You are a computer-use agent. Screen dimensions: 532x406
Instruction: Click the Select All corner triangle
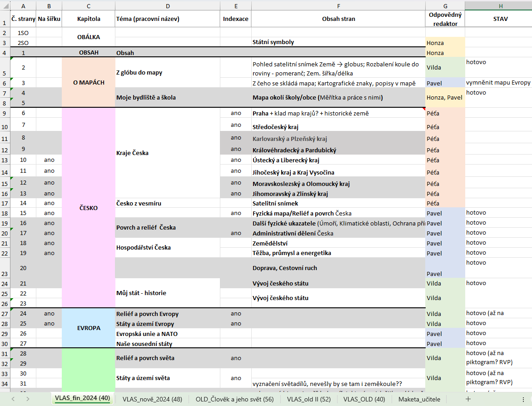click(x=5, y=6)
